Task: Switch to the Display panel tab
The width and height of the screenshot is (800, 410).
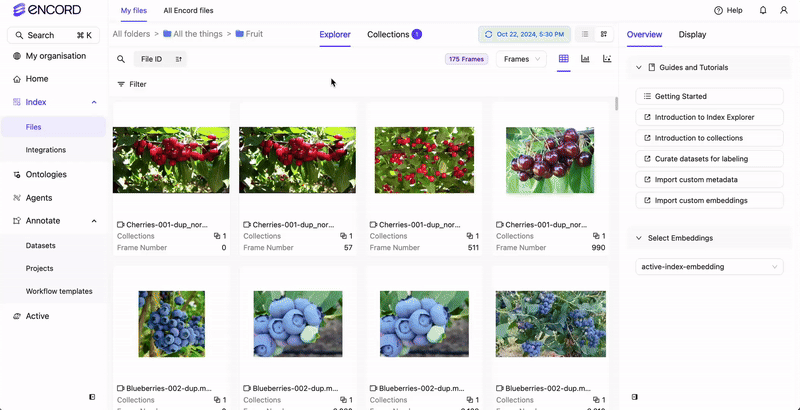Action: (692, 35)
